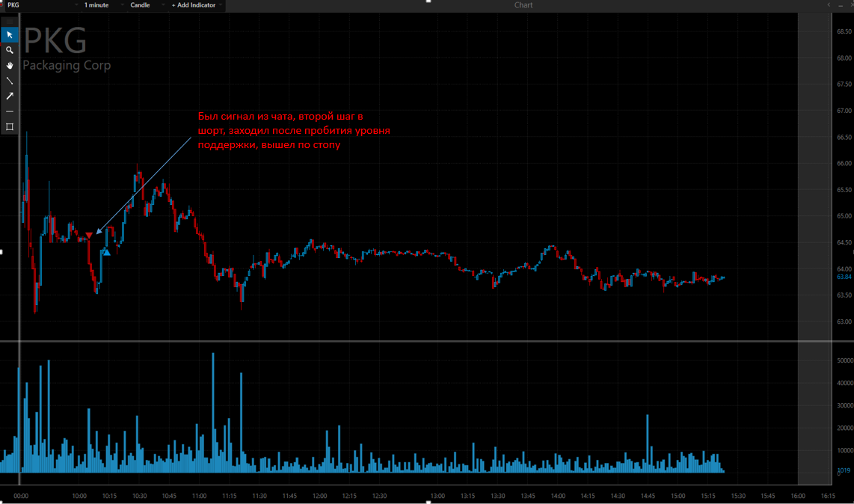Click the 13:45 time axis label
The height and width of the screenshot is (504, 854).
pos(528,496)
